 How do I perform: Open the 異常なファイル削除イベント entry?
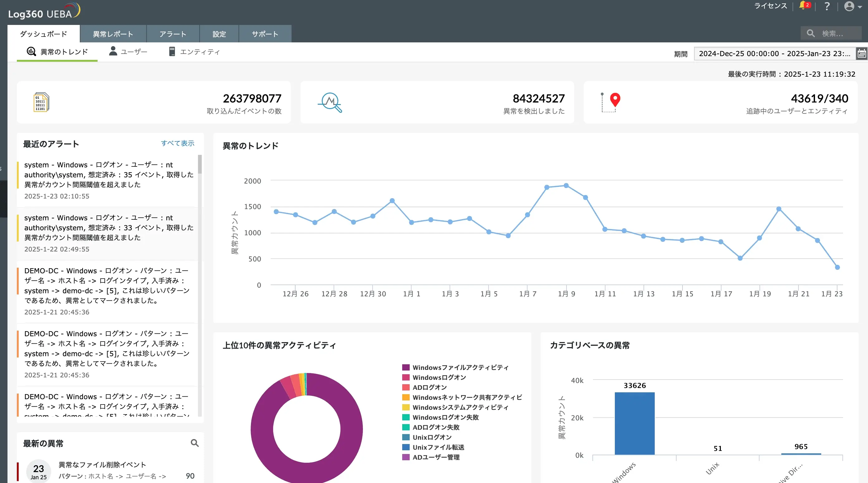pyautogui.click(x=102, y=465)
